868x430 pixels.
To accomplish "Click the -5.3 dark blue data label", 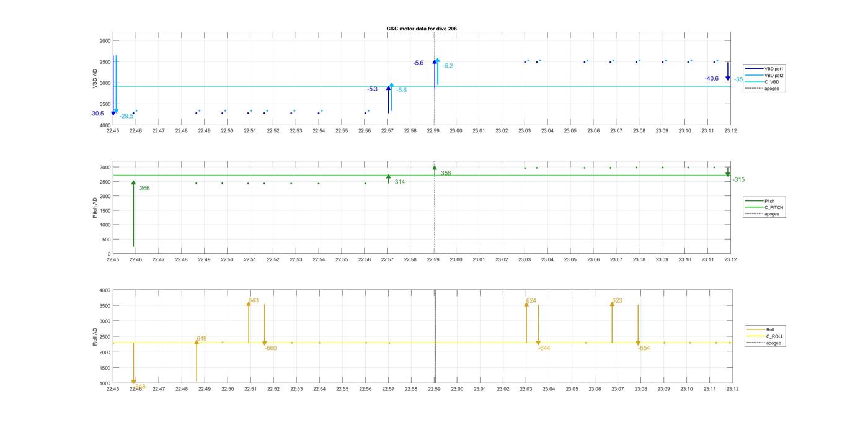I will click(x=372, y=89).
